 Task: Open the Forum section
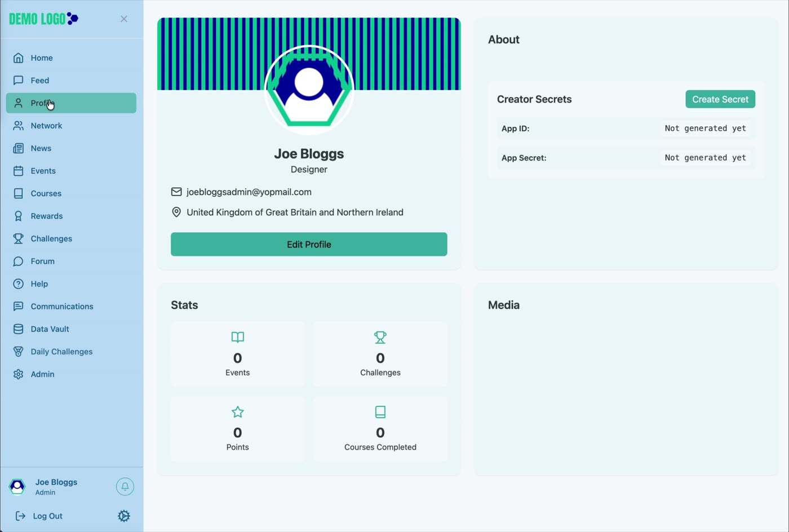click(71, 261)
